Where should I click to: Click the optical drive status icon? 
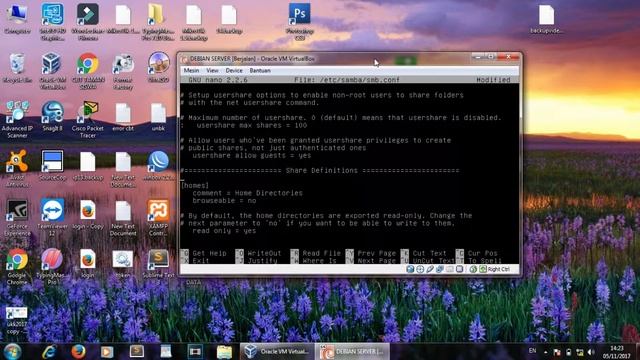pos(420,269)
